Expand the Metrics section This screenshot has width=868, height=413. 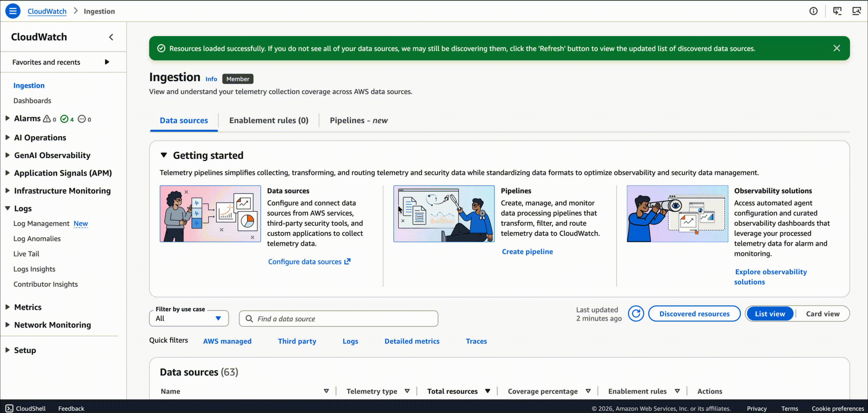pos(7,307)
